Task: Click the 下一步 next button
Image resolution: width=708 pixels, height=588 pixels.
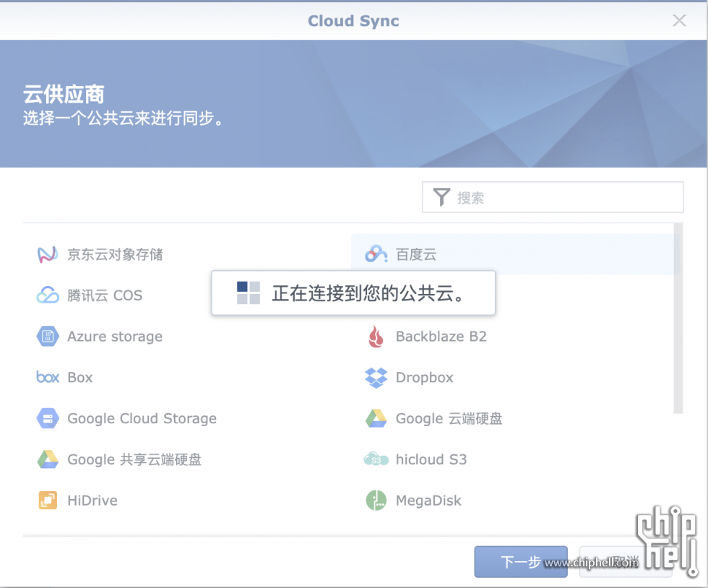Action: (x=521, y=562)
